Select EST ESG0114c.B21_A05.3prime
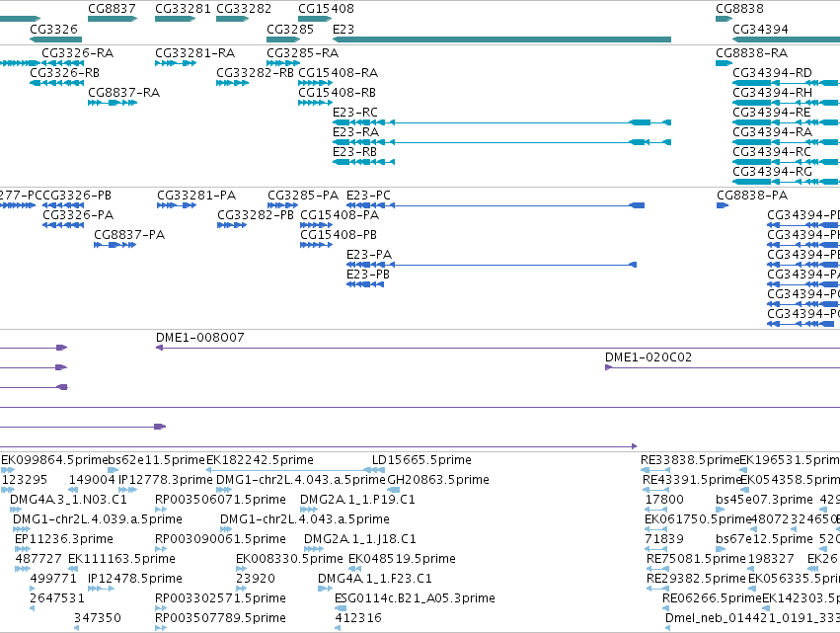This screenshot has height=633, width=840. click(x=341, y=609)
